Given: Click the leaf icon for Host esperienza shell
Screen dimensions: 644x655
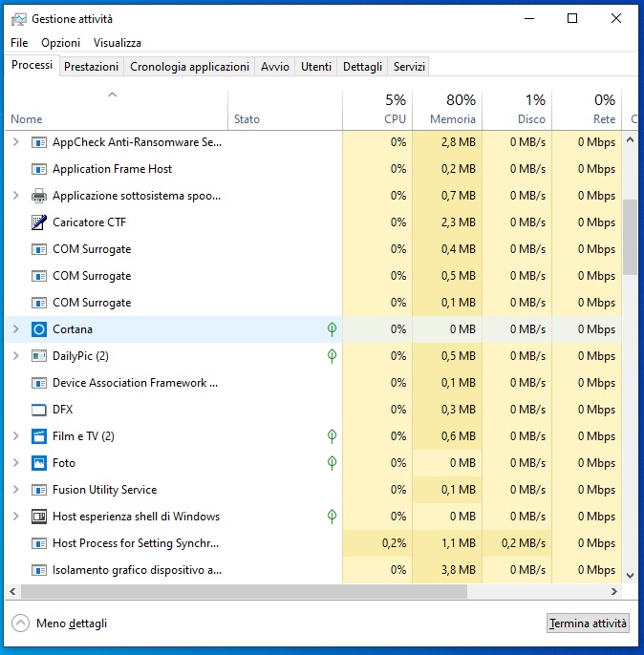Looking at the screenshot, I should click(332, 517).
